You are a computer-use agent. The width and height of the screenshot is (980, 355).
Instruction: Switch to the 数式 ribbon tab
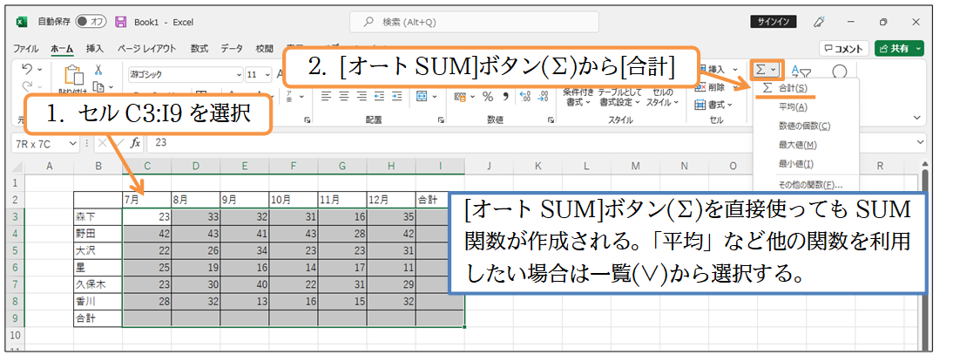pyautogui.click(x=199, y=48)
